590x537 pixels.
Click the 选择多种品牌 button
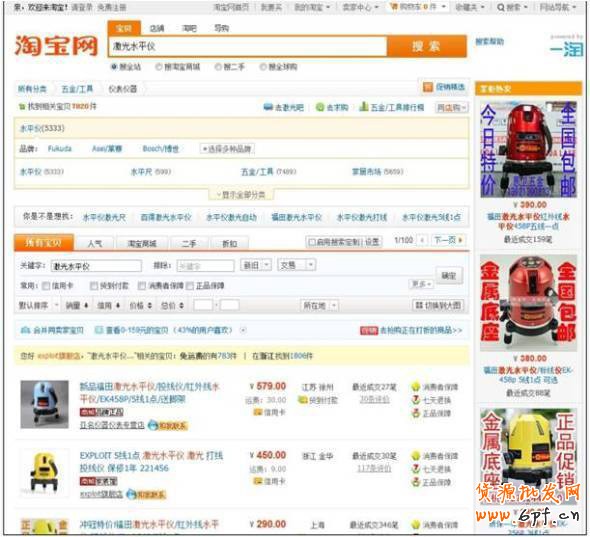point(227,149)
